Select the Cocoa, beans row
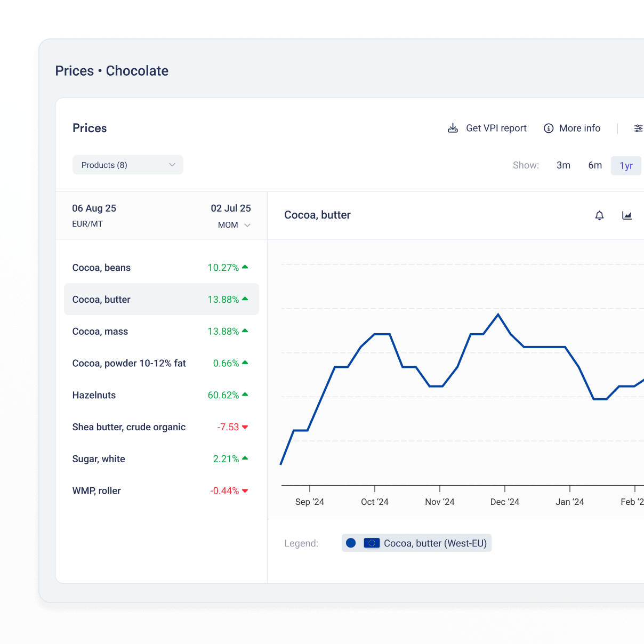This screenshot has height=644, width=644. pos(161,268)
